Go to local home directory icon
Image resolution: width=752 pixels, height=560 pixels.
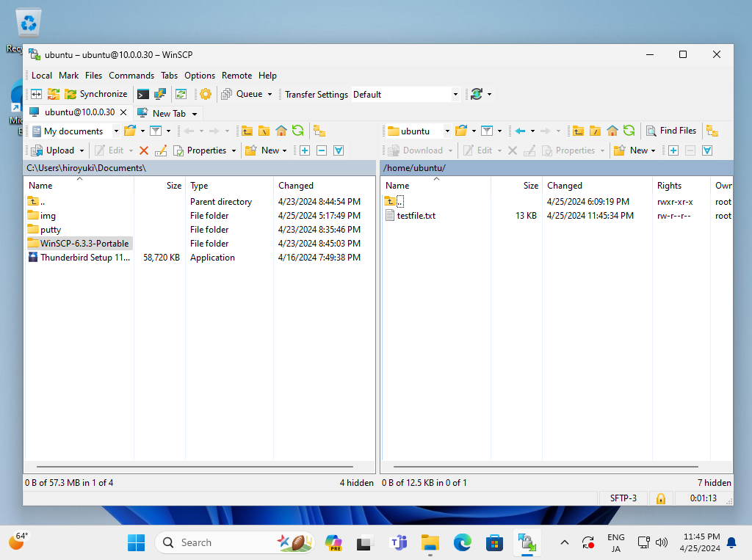pyautogui.click(x=281, y=131)
